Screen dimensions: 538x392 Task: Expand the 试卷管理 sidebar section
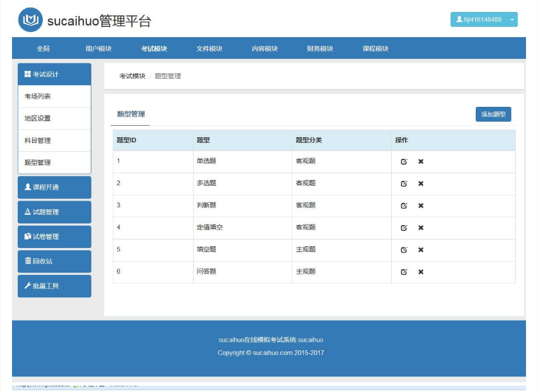[x=55, y=237]
